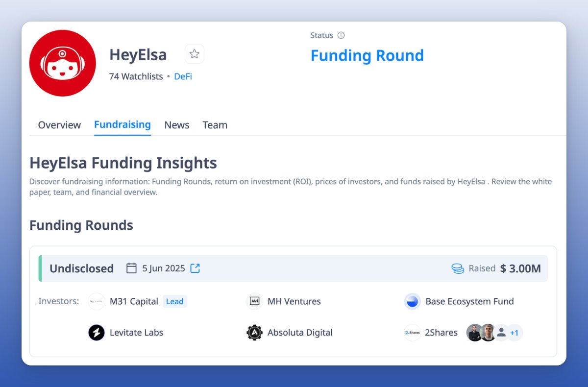Open the Levitate Labs investor link
The height and width of the screenshot is (387, 588).
136,333
